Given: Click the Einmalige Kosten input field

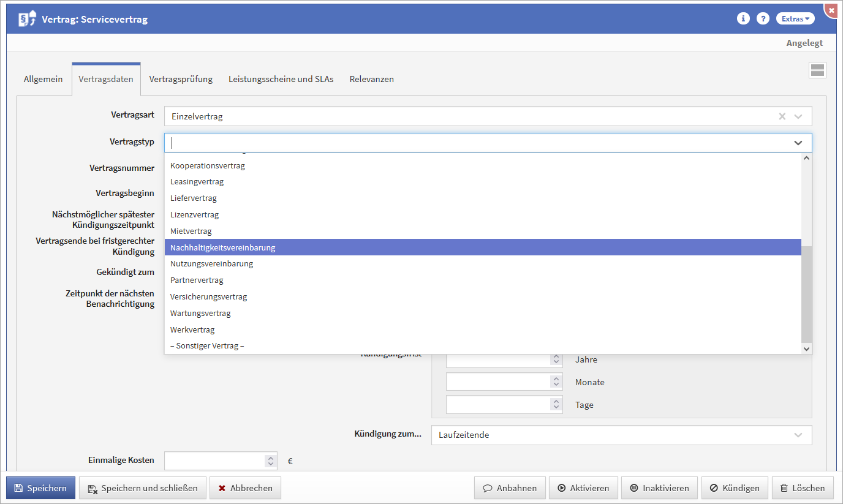Looking at the screenshot, I should point(214,461).
